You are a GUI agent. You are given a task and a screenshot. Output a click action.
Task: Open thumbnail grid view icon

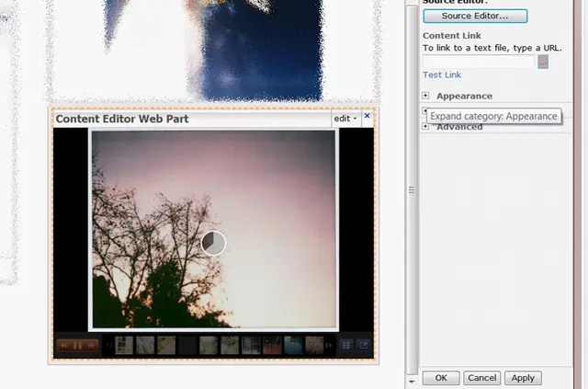(346, 345)
